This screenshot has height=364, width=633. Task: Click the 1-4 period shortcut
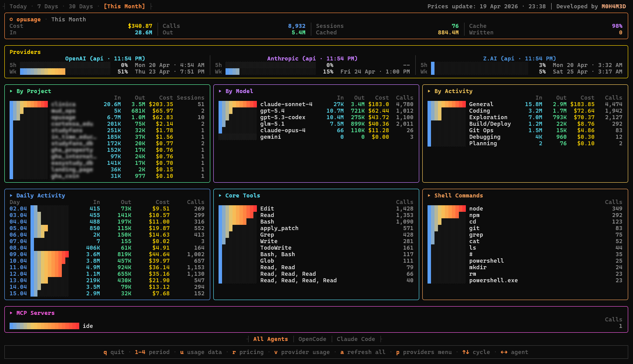tap(152, 352)
